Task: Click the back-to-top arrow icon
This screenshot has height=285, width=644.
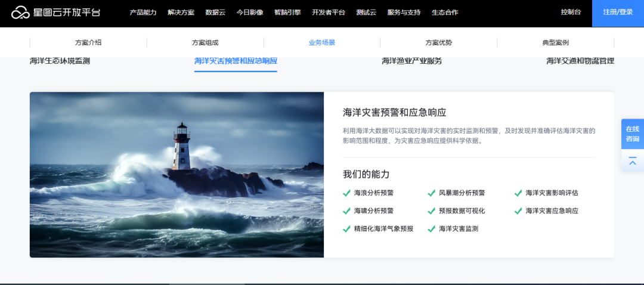Action: click(632, 162)
